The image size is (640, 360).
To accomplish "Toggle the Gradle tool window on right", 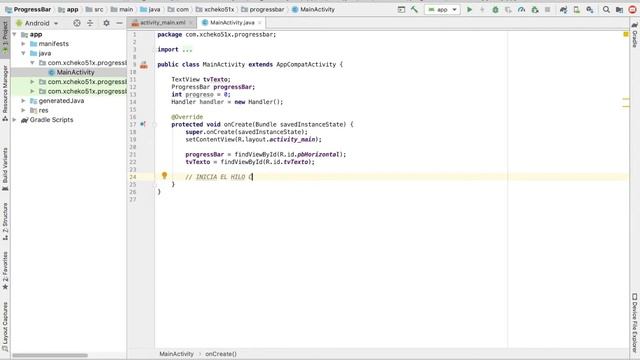I will (635, 35).
